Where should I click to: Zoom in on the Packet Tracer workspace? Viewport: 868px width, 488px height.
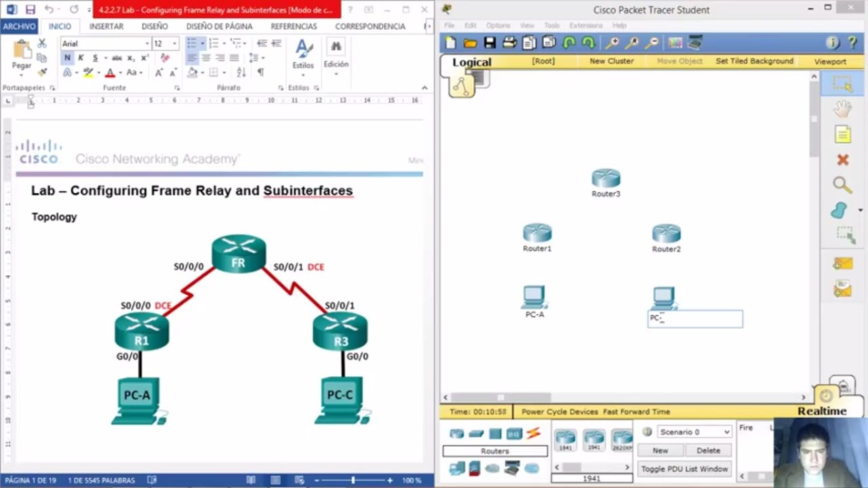click(612, 43)
